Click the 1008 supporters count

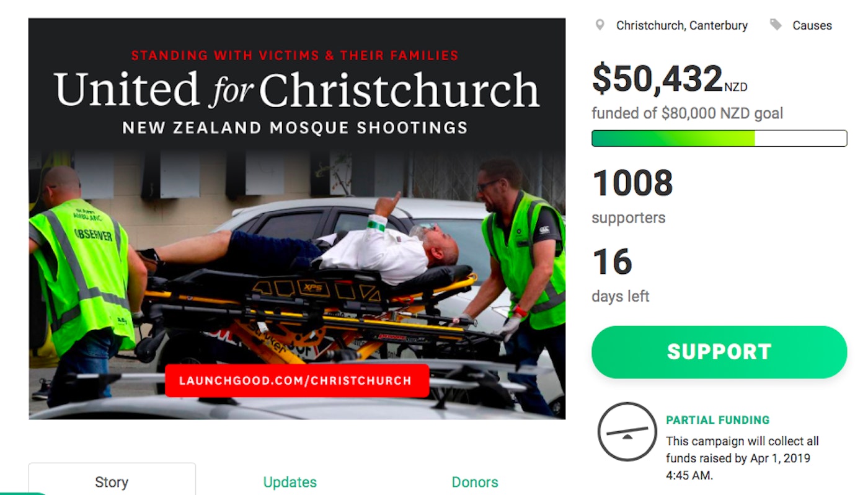tap(632, 183)
